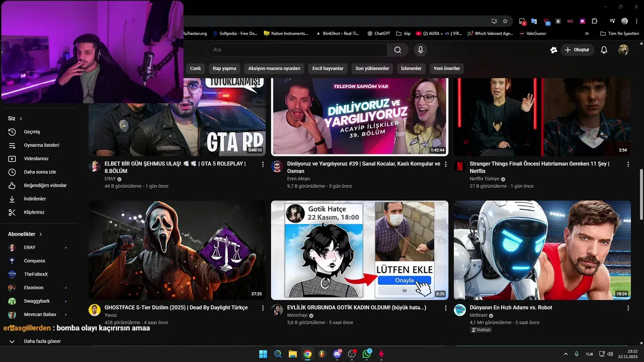This screenshot has width=644, height=362.
Task: Click the Oluştur create button
Action: click(x=578, y=50)
